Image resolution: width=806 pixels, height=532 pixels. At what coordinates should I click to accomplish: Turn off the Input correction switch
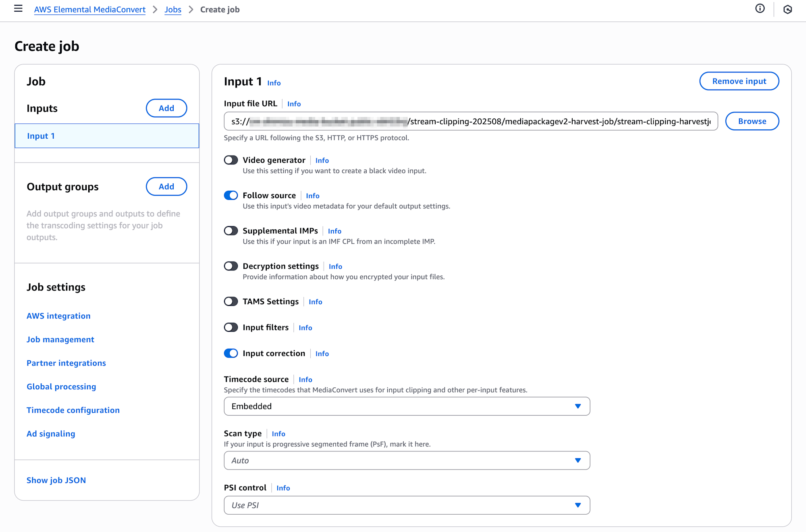(231, 353)
